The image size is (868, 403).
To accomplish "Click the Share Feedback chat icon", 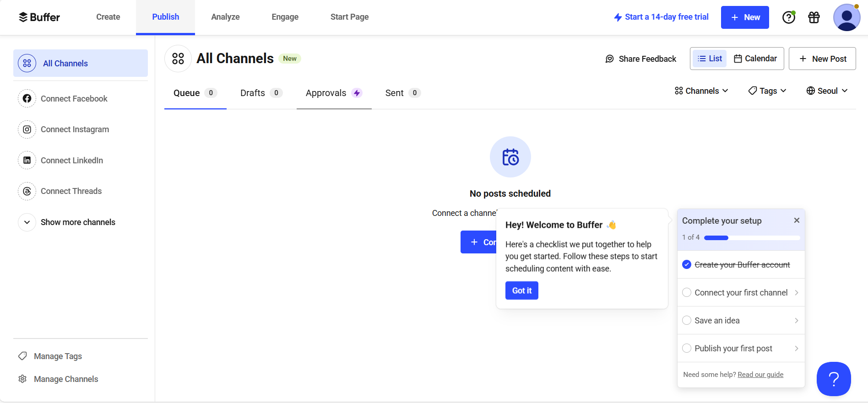I will coord(609,59).
